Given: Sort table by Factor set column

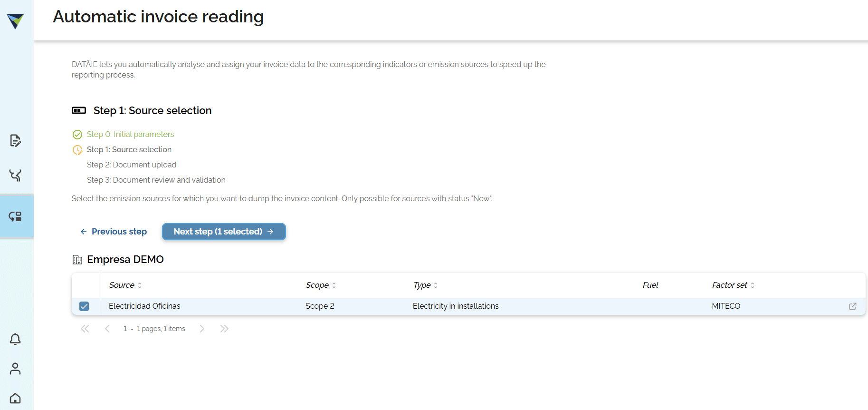Looking at the screenshot, I should coord(733,285).
